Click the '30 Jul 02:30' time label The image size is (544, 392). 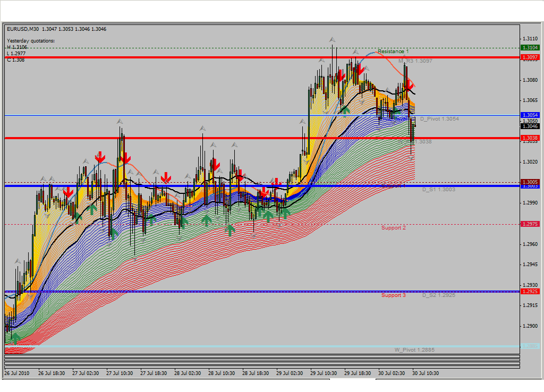pyautogui.click(x=392, y=373)
